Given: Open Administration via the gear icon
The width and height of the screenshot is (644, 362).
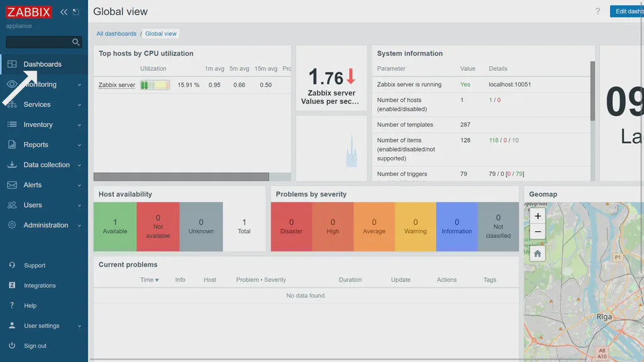Looking at the screenshot, I should pos(13,225).
